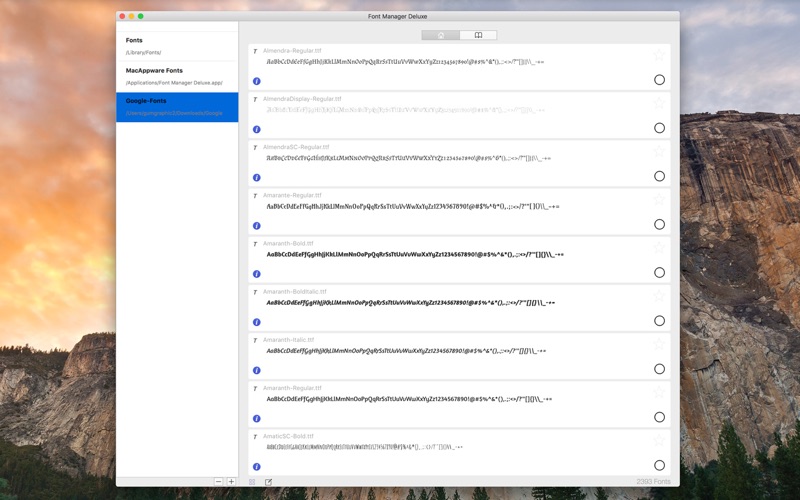The image size is (800, 500).
Task: Star AmaticSC-Bold.ttf as favorite
Action: tap(659, 440)
